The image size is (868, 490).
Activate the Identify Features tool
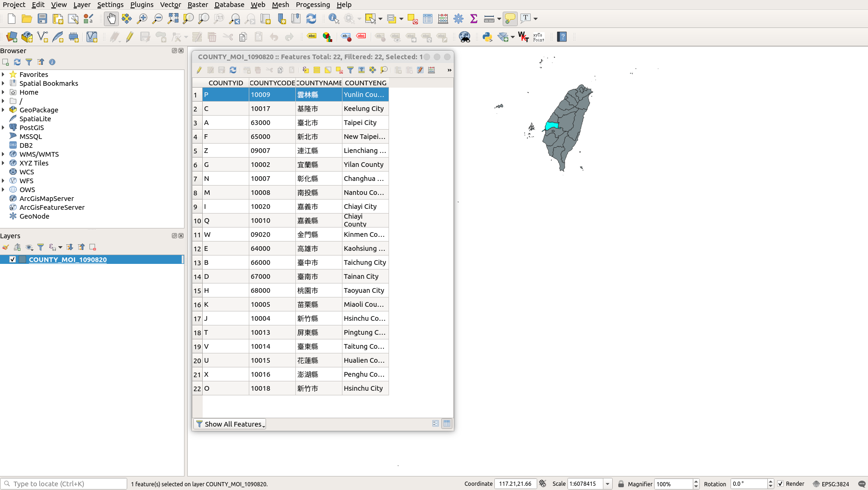pos(334,19)
